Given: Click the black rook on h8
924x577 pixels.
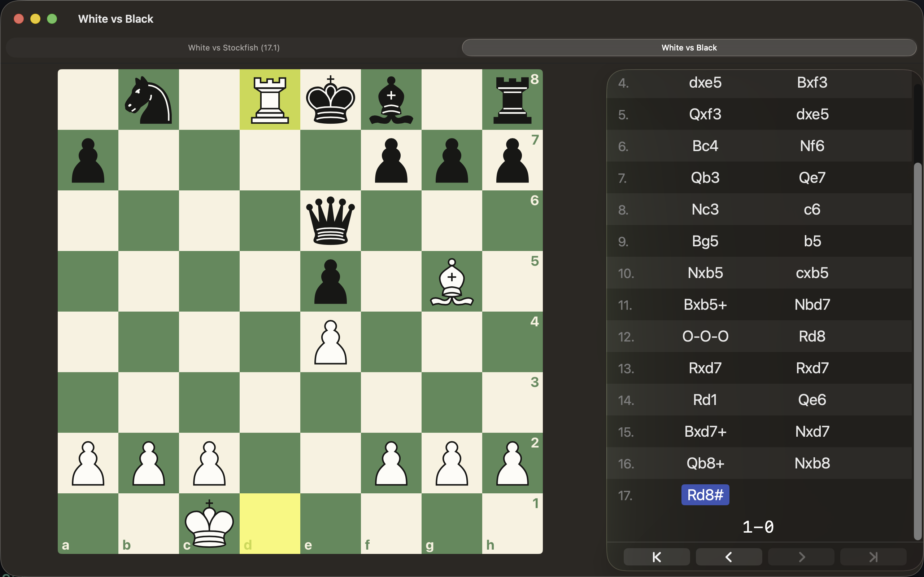Looking at the screenshot, I should point(512,100).
